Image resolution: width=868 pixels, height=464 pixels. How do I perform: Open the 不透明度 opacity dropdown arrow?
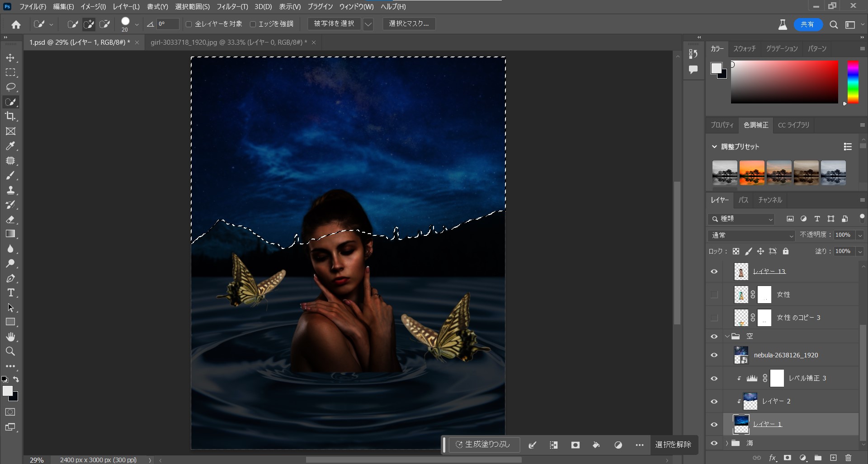(860, 235)
